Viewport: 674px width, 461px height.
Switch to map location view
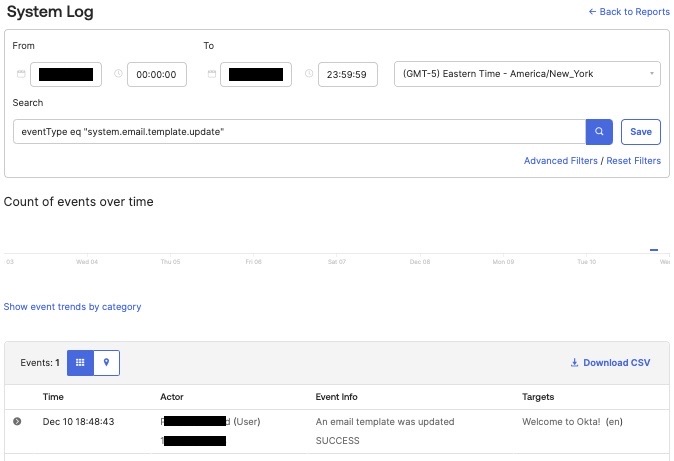click(106, 363)
